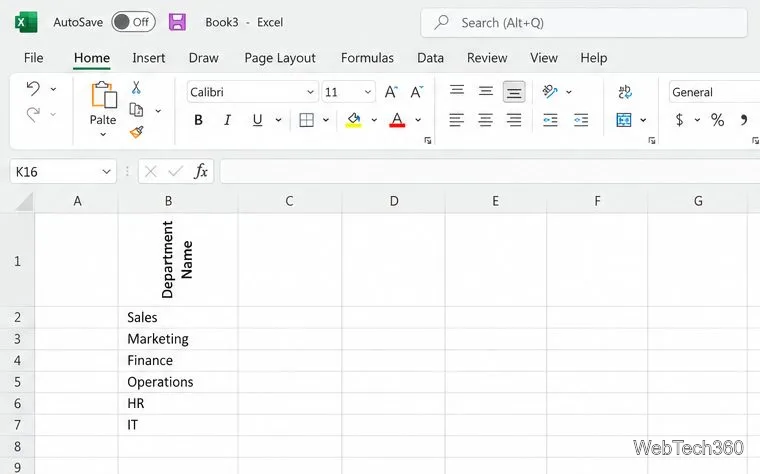Open the Insert tab
The image size is (760, 474).
[148, 58]
